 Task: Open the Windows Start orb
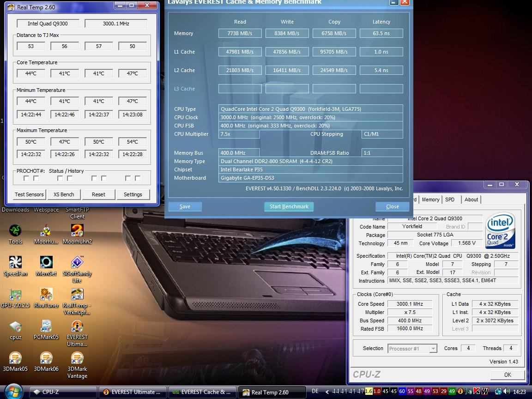click(13, 392)
